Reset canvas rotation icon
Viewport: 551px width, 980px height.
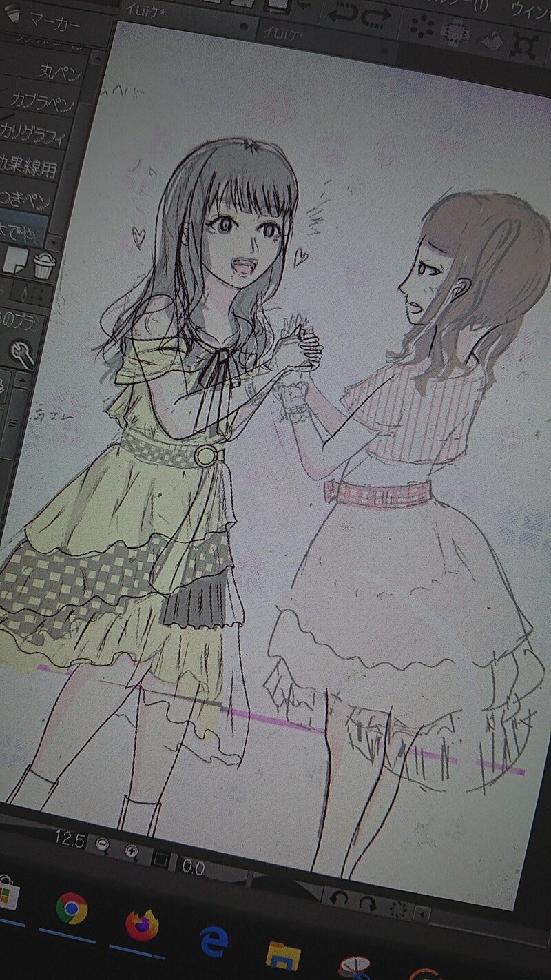click(397, 910)
